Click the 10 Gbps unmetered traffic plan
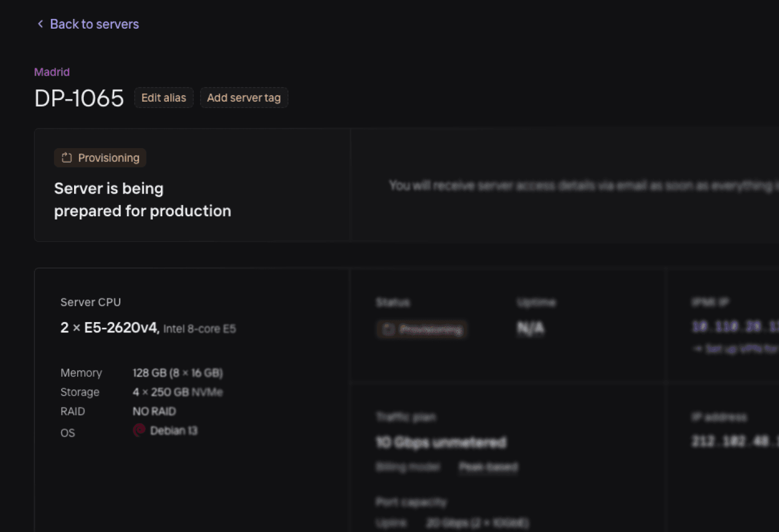 [x=441, y=443]
